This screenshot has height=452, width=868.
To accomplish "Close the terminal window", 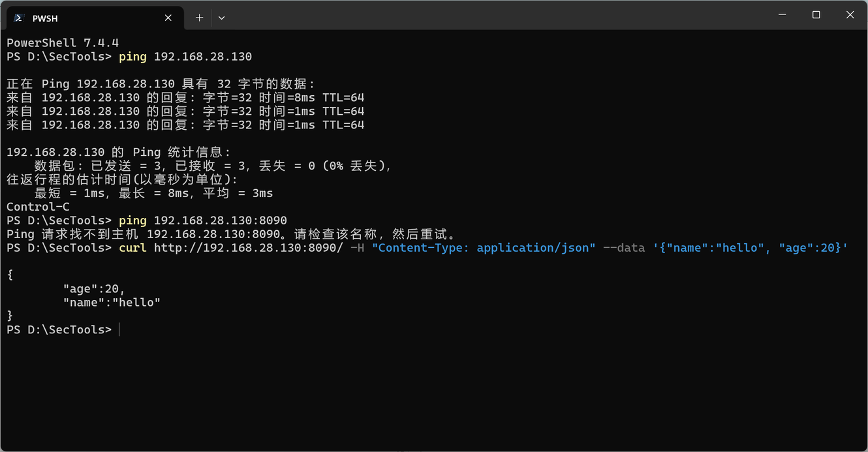I will tap(850, 15).
